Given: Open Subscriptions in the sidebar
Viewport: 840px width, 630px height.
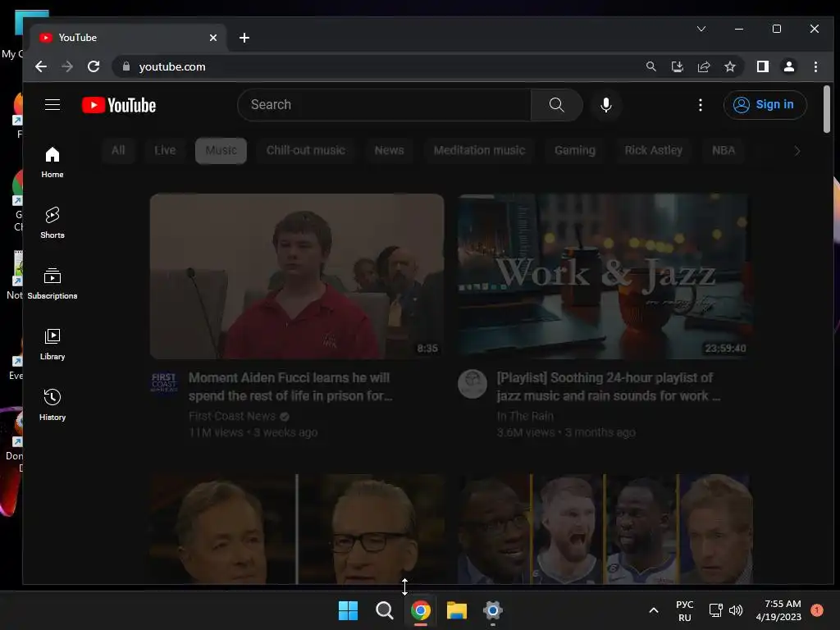Looking at the screenshot, I should coord(52,283).
